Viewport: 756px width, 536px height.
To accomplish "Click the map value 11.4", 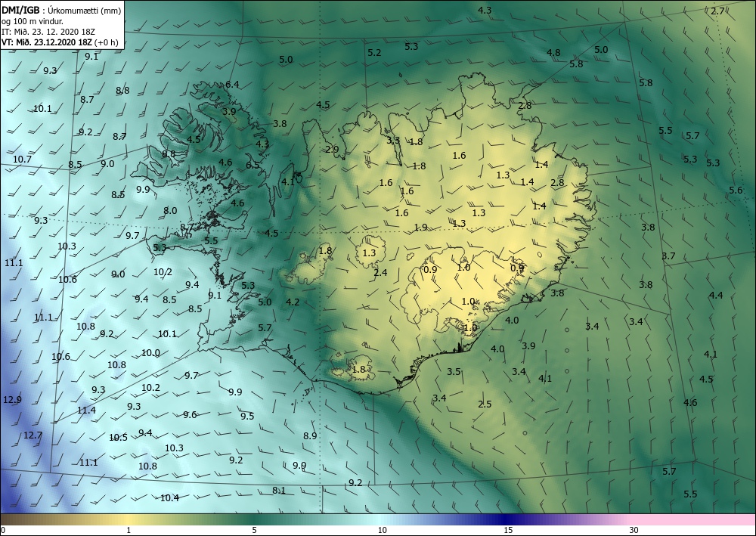I will [86, 411].
